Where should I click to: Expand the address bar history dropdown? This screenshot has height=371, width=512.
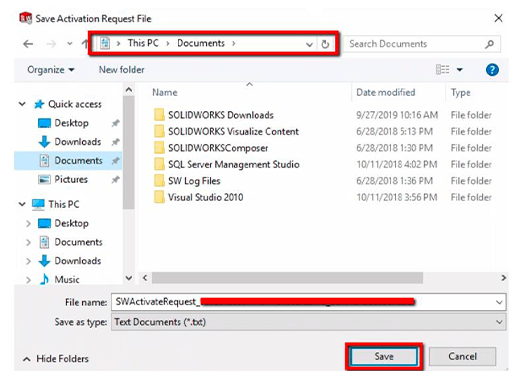(x=309, y=44)
